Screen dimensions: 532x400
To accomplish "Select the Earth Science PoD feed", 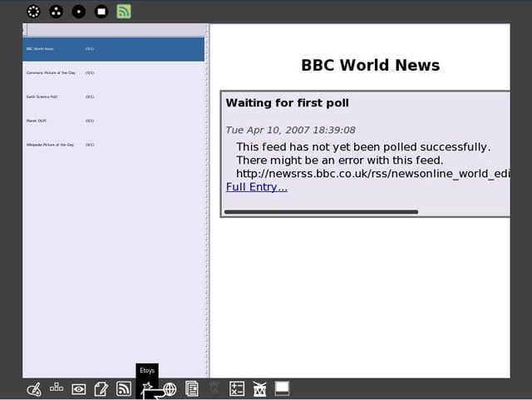I will tap(114, 96).
